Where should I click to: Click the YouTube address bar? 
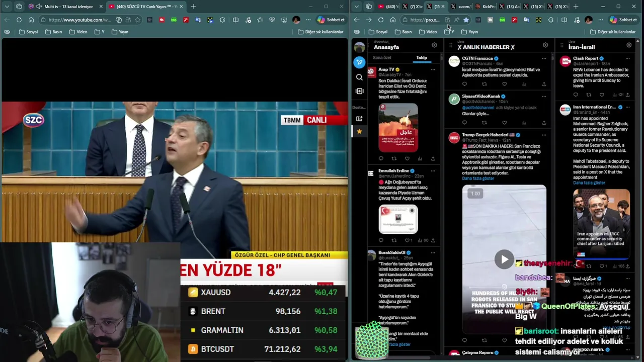pos(79,20)
